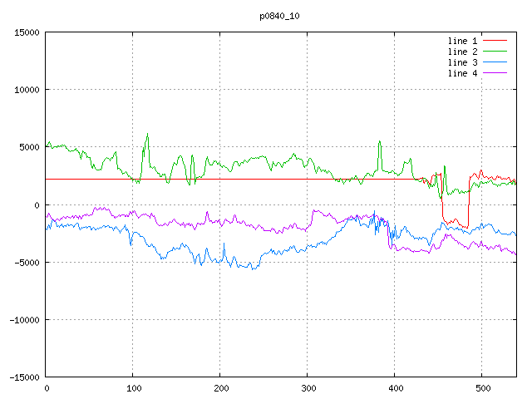Click the -5000 y-axis label

(26, 263)
